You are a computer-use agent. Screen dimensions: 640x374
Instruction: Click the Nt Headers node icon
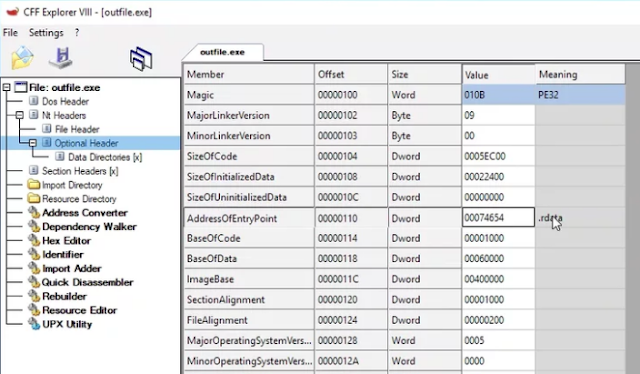[x=34, y=115]
